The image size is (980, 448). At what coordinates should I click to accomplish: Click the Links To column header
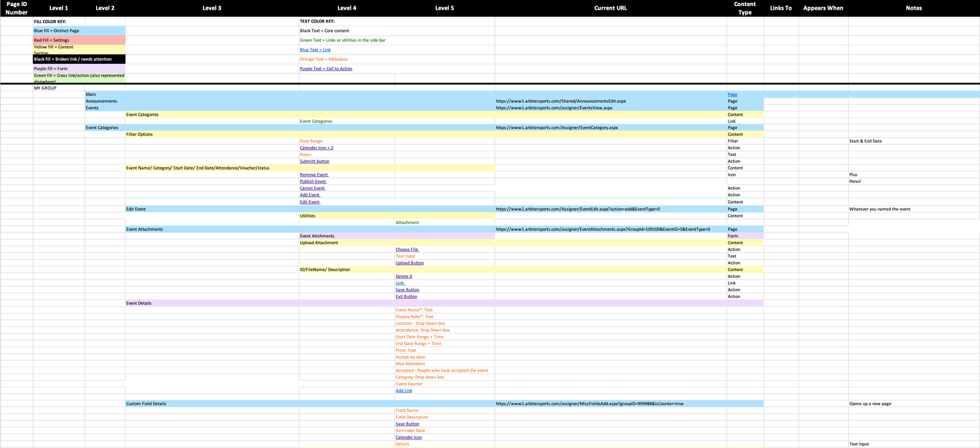pos(781,8)
